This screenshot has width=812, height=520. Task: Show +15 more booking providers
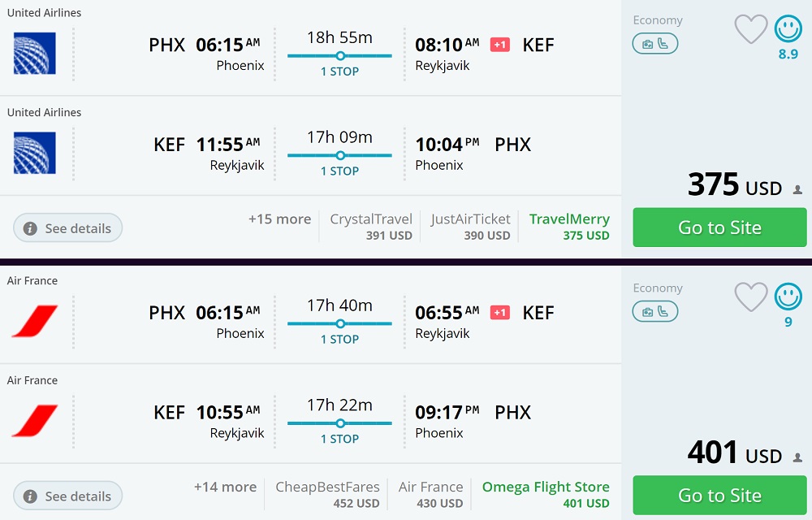(x=279, y=219)
